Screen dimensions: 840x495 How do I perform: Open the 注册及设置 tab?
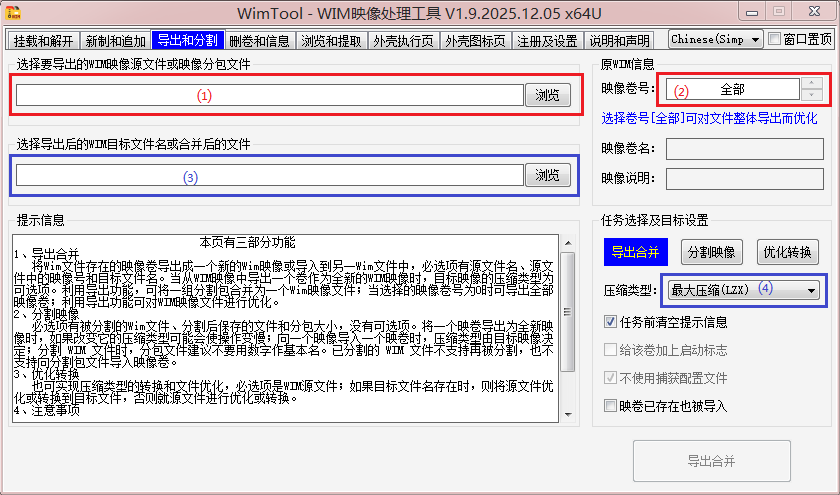coord(546,41)
